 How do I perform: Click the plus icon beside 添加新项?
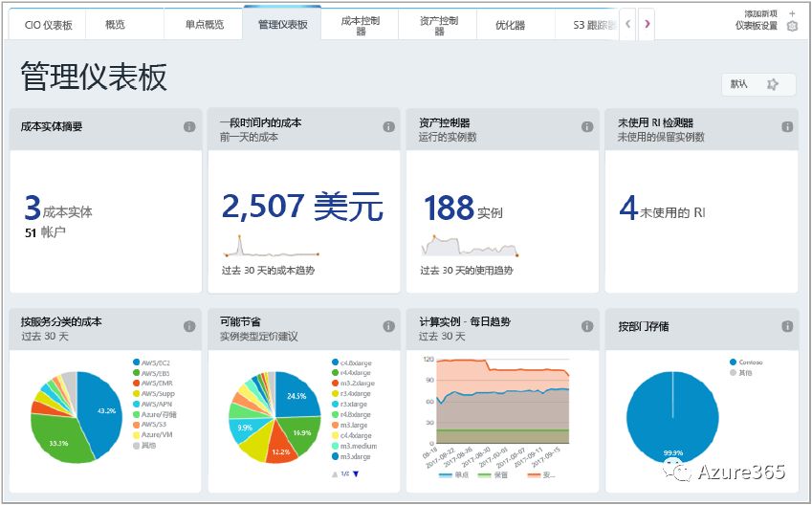792,13
